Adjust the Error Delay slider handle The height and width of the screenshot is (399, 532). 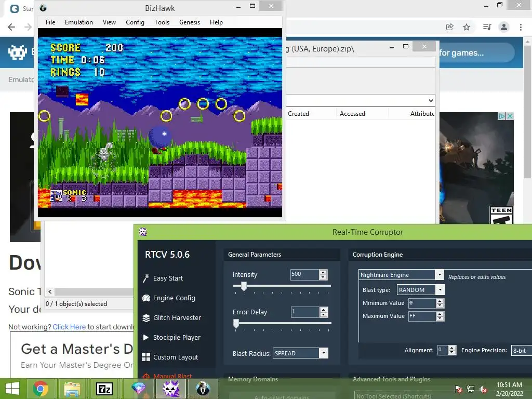pos(236,324)
